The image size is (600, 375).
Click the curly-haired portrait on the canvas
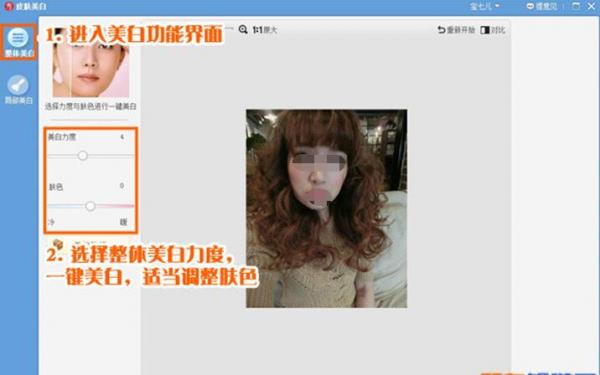(326, 209)
